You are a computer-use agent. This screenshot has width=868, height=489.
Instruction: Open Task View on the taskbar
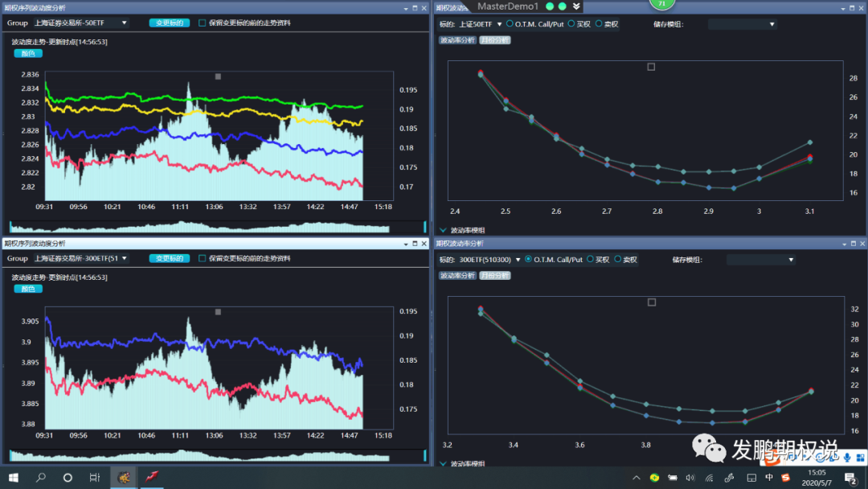click(x=95, y=478)
